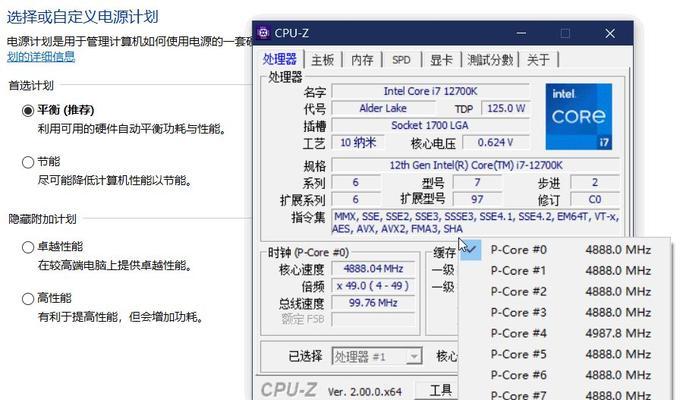Click the CPU-Z app icon in title bar
Screen dimensions: 680x400
point(263,33)
